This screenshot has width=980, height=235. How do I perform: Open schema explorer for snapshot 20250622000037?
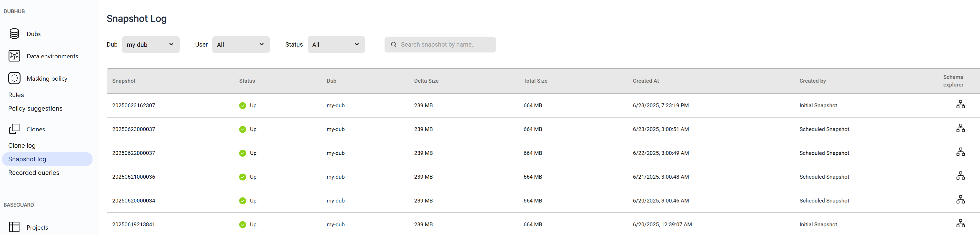click(960, 152)
